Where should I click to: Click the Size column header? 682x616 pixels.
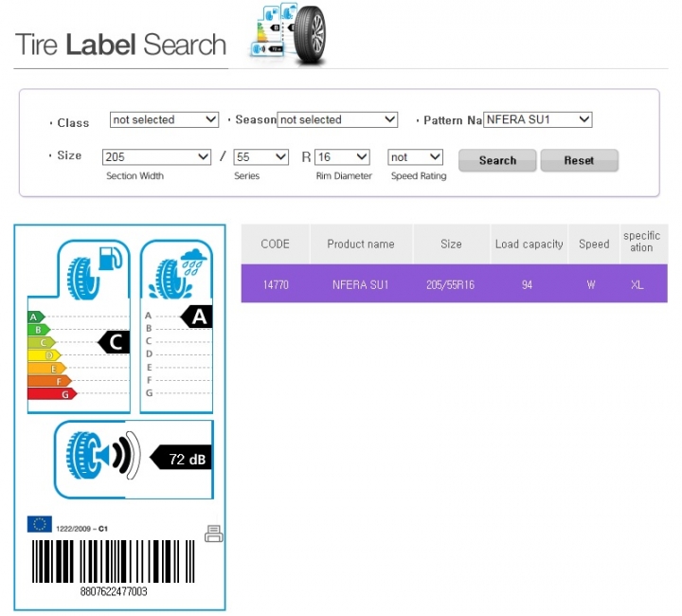(x=451, y=245)
